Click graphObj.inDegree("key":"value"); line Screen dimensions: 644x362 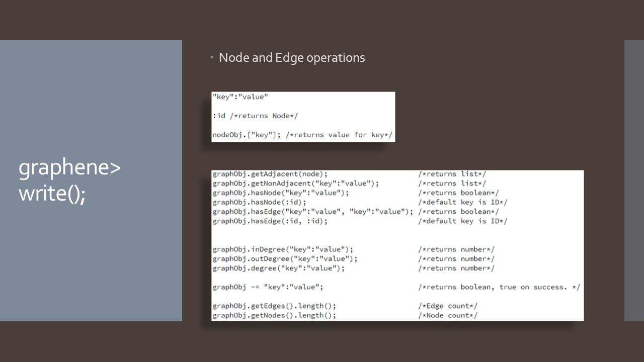click(x=283, y=249)
